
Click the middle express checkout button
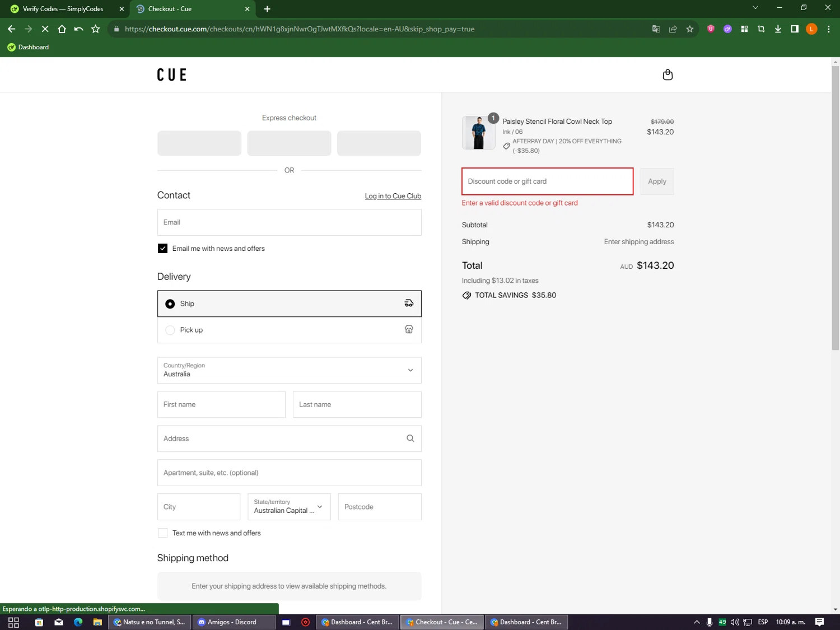click(289, 143)
